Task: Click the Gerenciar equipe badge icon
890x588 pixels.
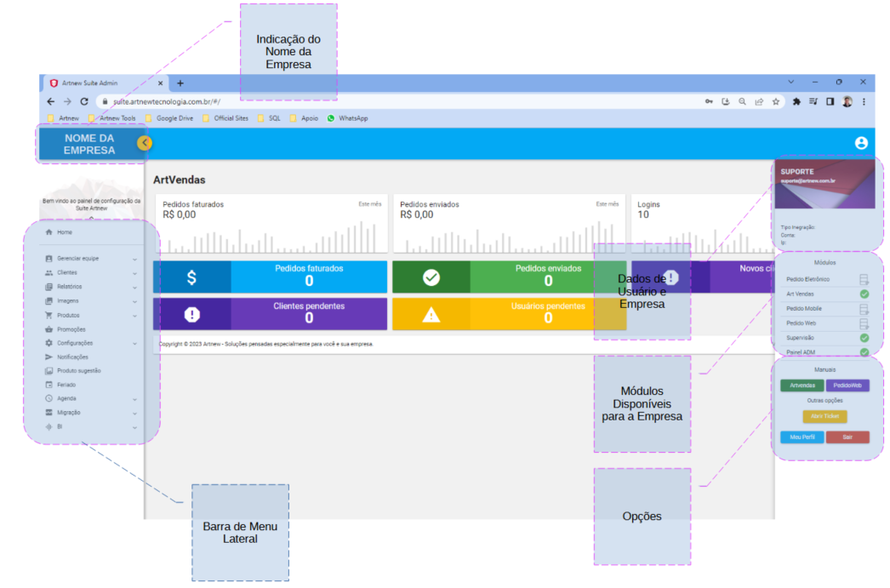Action: pos(48,258)
